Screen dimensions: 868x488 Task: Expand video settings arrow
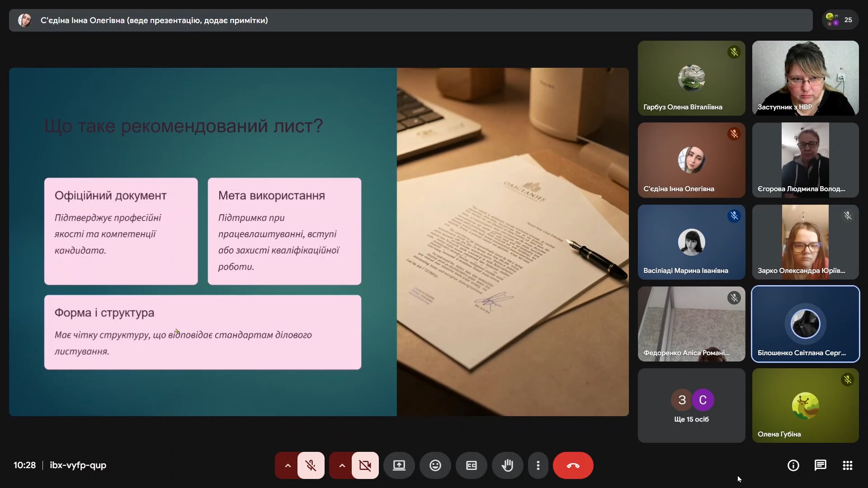click(x=342, y=465)
